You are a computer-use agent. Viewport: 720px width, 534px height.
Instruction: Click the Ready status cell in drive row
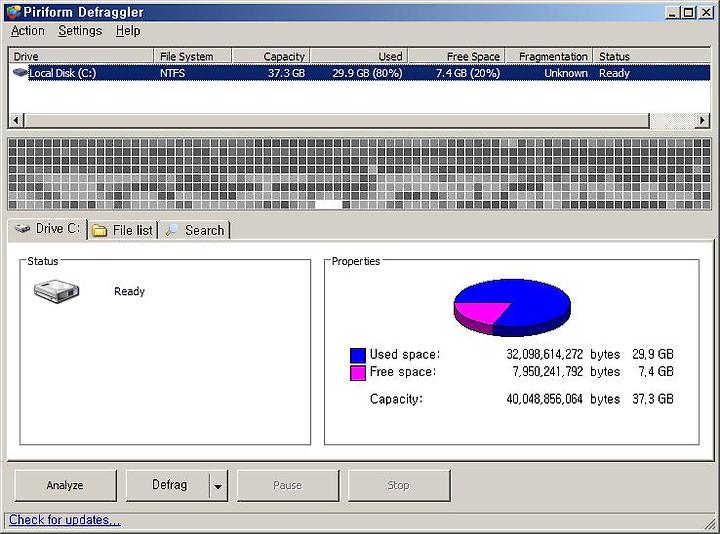point(614,73)
